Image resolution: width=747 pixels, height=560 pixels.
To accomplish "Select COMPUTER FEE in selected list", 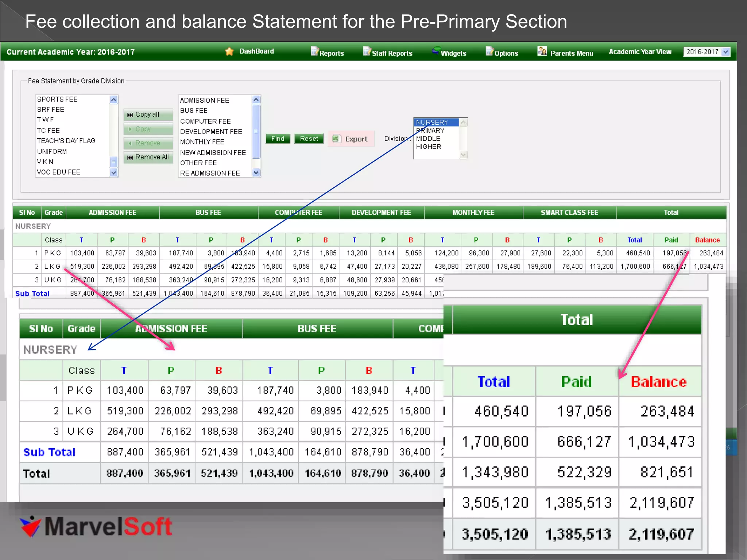I will click(x=205, y=121).
